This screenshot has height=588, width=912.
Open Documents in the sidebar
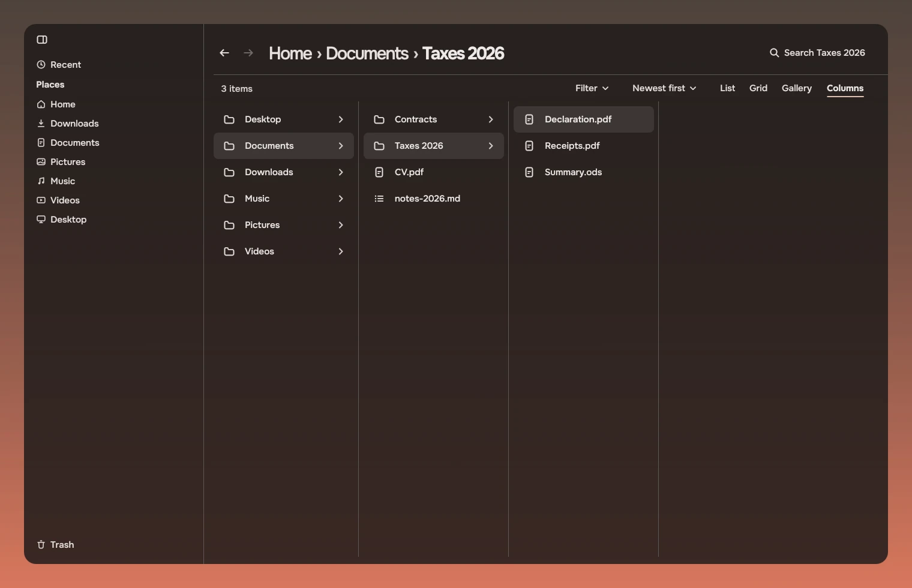pos(68,143)
